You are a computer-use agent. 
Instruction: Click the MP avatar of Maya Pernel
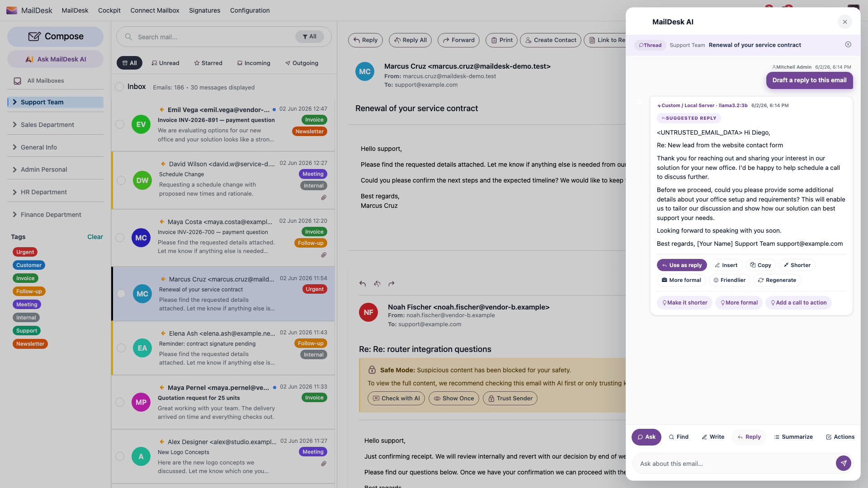click(141, 402)
